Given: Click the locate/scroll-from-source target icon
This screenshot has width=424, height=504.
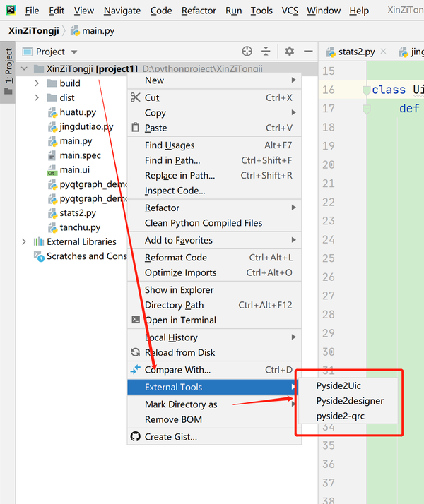Looking at the screenshot, I should tap(247, 51).
